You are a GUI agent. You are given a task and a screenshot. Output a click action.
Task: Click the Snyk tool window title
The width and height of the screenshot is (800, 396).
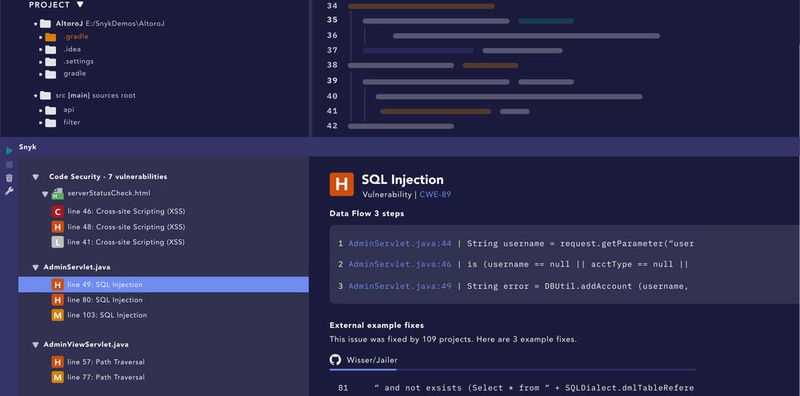[28, 147]
